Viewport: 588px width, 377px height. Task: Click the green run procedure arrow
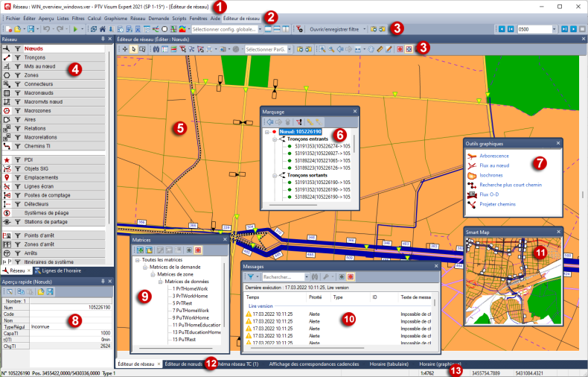(x=76, y=28)
